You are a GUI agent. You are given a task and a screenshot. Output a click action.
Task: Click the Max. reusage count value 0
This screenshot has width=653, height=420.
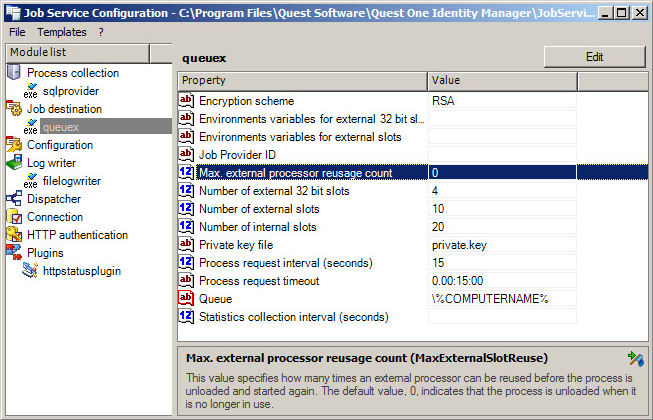pyautogui.click(x=502, y=172)
